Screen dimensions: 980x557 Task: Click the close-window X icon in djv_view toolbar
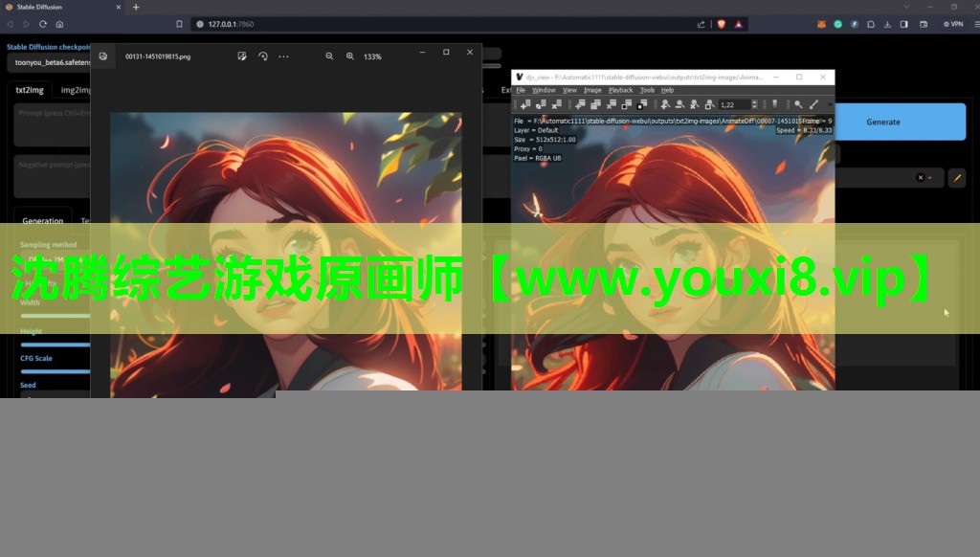pos(612,104)
